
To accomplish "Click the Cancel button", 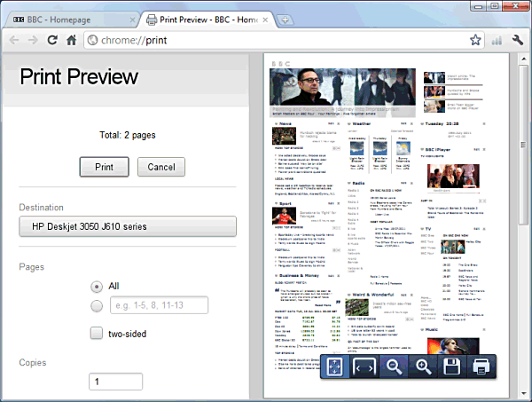I will point(161,167).
